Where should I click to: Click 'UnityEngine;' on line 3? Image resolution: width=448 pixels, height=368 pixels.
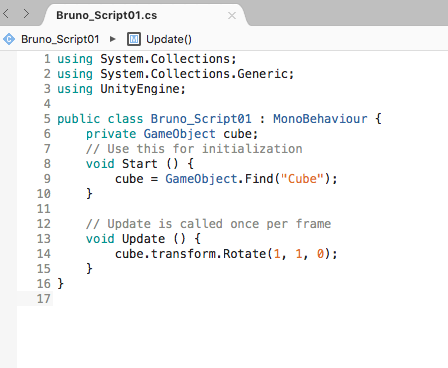(143, 89)
